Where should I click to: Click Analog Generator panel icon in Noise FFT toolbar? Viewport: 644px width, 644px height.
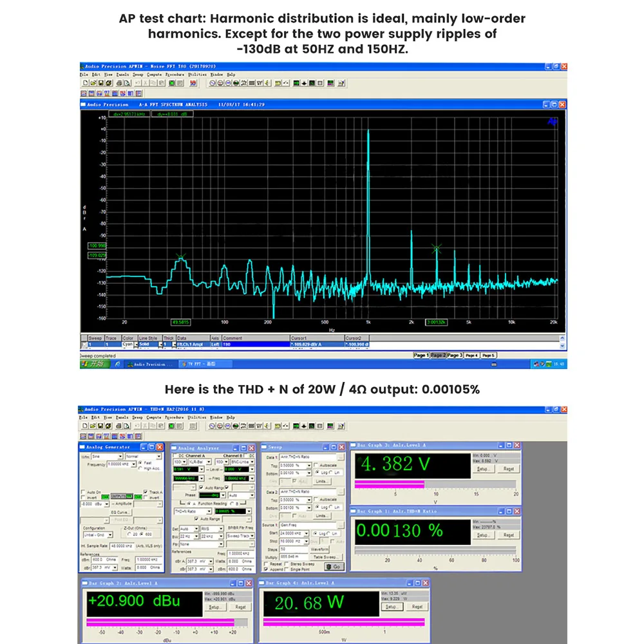212,83
